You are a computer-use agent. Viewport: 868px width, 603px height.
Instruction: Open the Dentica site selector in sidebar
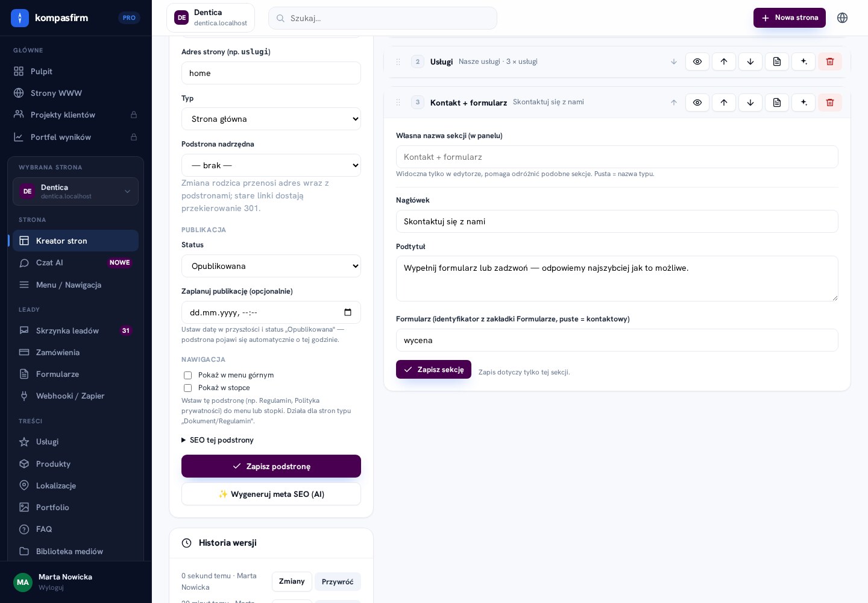75,191
